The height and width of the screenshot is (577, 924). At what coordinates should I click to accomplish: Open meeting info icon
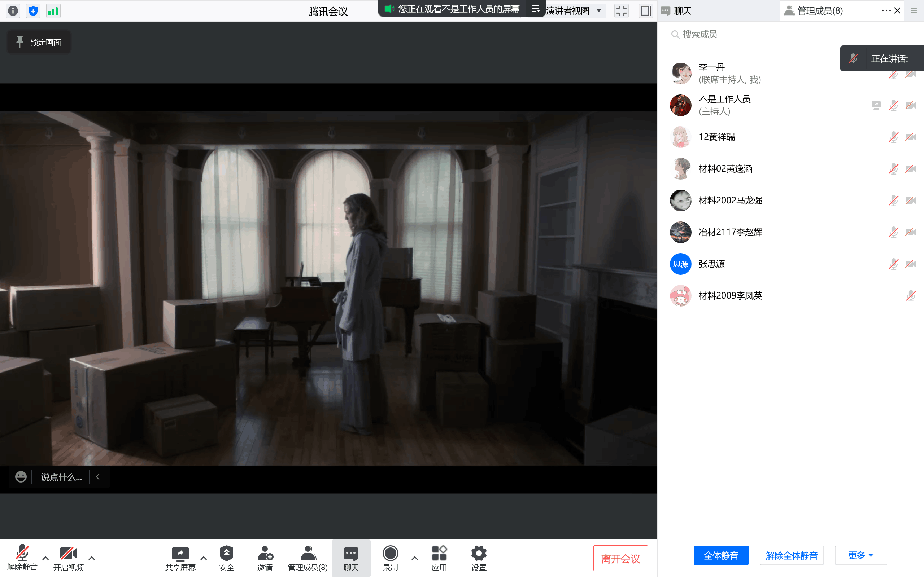pyautogui.click(x=13, y=11)
